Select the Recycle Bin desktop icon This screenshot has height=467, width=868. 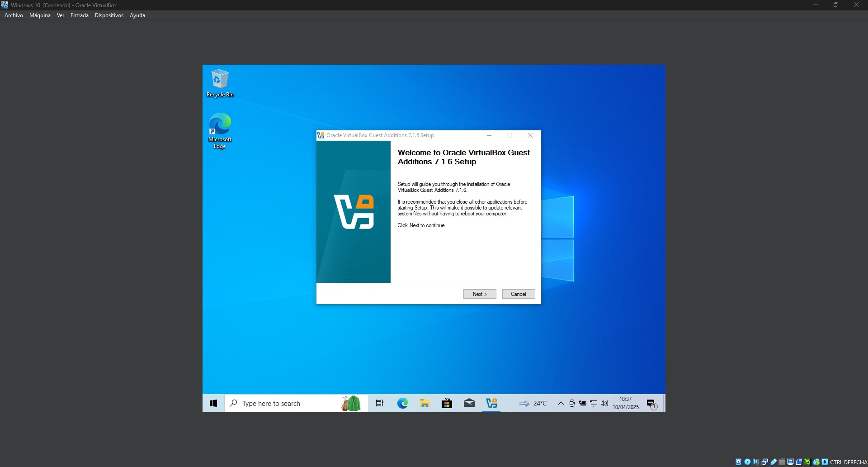click(220, 83)
